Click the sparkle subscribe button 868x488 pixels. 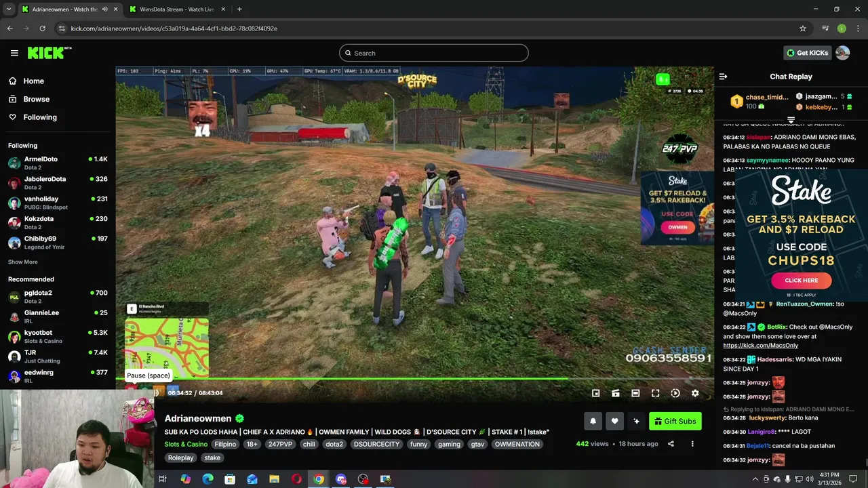point(636,421)
